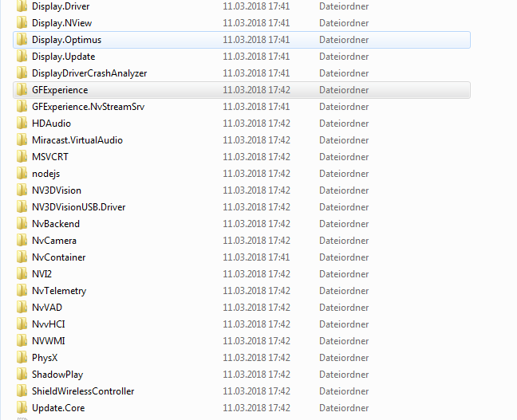517x420 pixels.
Task: Select the PhysX folder name
Action: pyautogui.click(x=45, y=358)
